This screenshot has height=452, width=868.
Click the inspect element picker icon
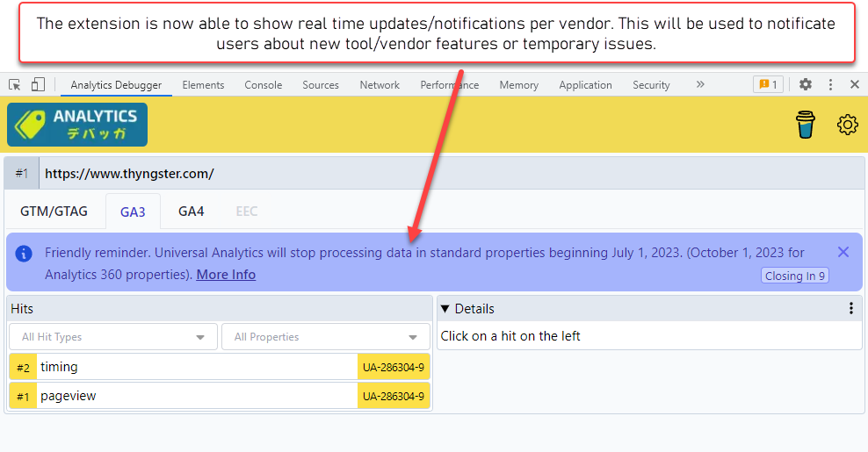point(15,85)
